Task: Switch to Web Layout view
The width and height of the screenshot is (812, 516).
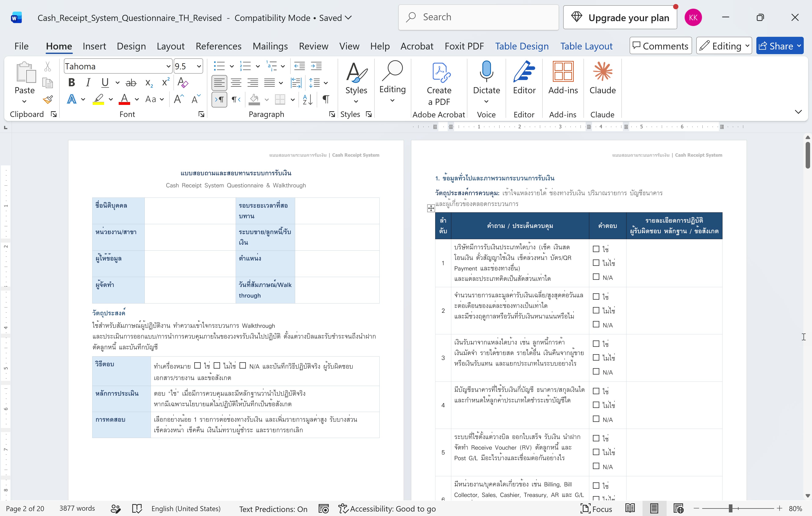Action: tap(678, 508)
